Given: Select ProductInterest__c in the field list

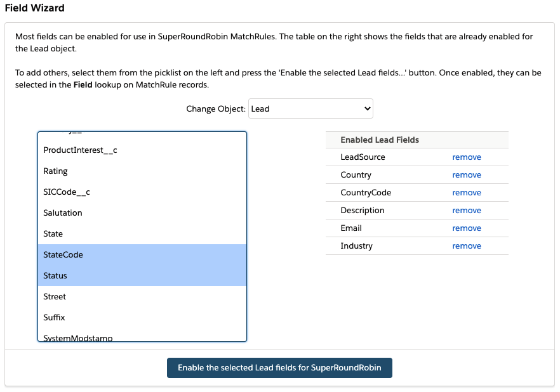Looking at the screenshot, I should pos(142,150).
